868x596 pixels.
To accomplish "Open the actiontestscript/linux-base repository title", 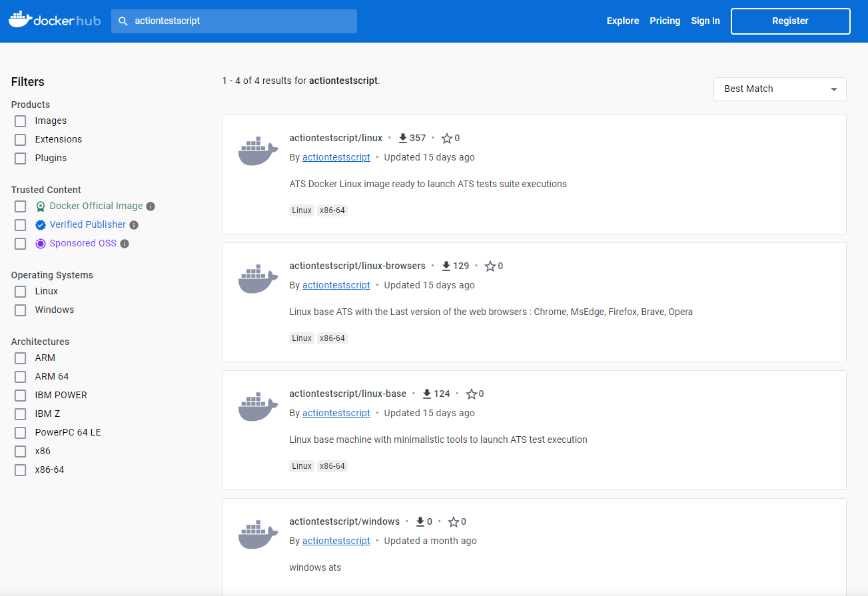I will [348, 394].
